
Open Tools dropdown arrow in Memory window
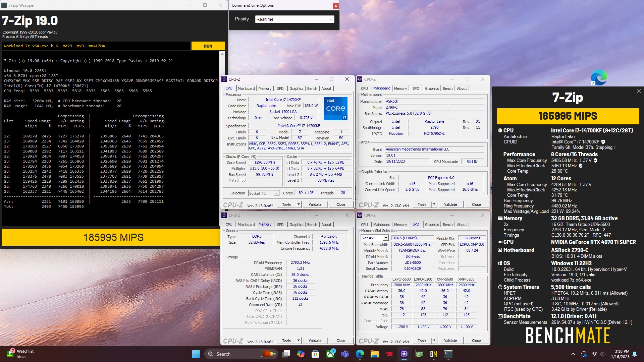(x=299, y=341)
